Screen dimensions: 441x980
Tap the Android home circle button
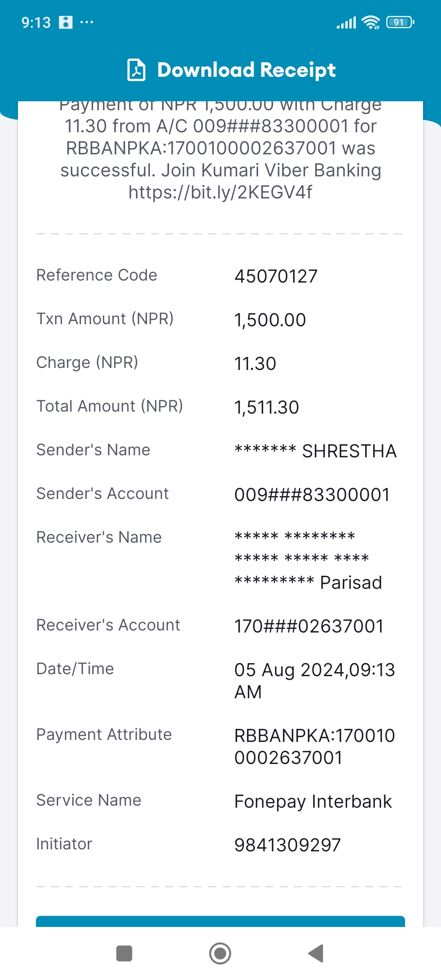pos(220,953)
